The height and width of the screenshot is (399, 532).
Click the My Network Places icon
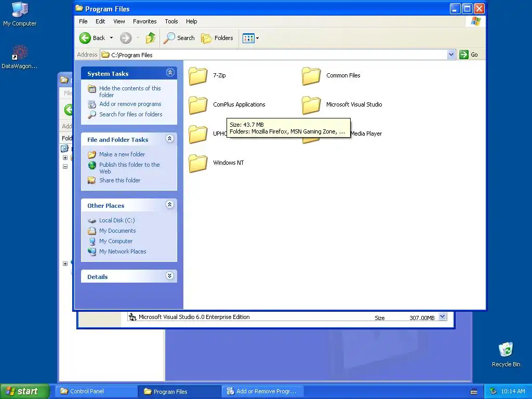point(92,251)
